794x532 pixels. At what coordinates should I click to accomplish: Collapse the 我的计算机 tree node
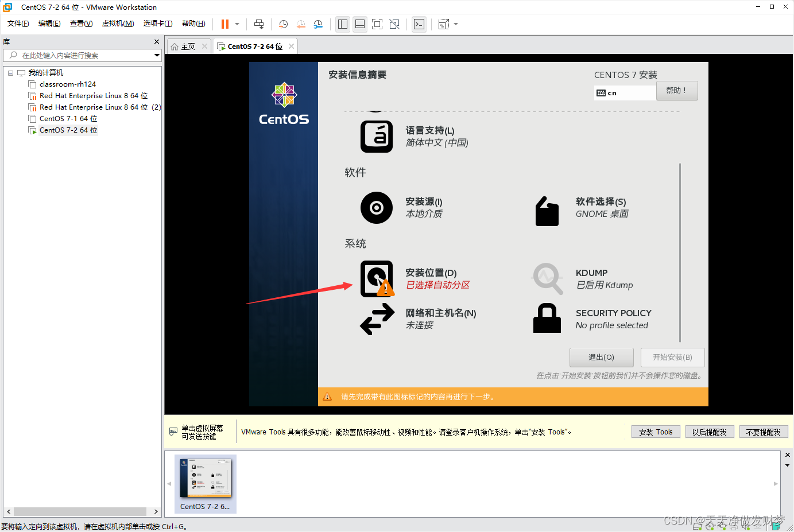10,73
